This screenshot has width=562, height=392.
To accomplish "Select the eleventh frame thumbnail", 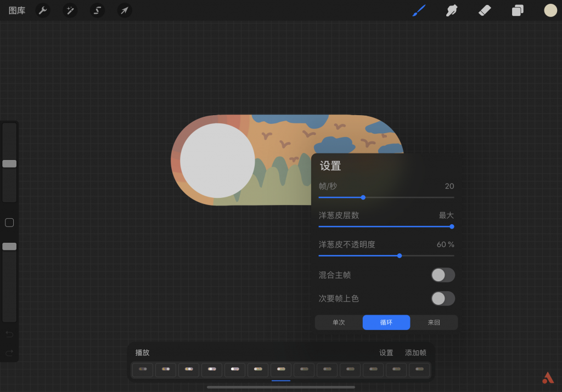I will coord(373,370).
